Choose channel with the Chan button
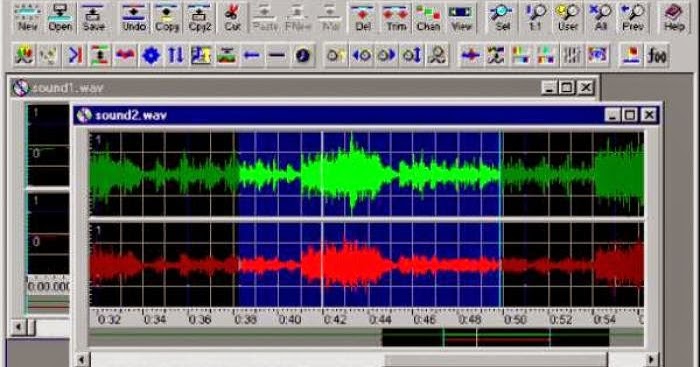 click(x=429, y=17)
